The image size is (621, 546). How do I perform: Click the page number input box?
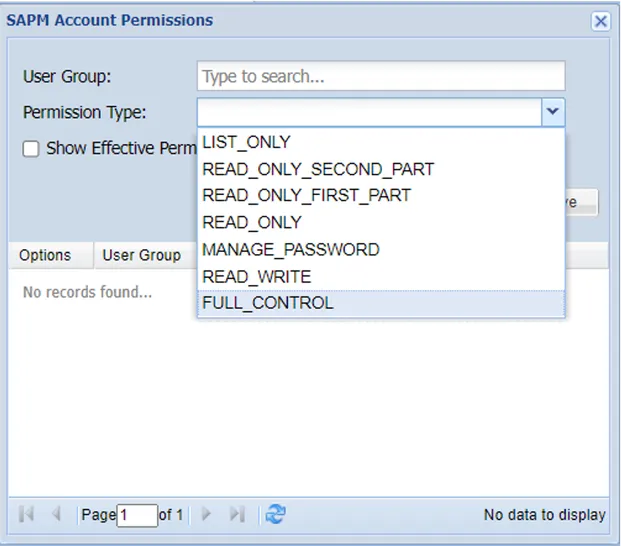pos(137,515)
